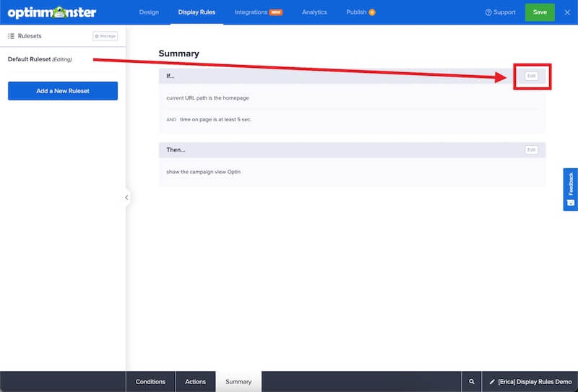Open Support help link
578x392 pixels.
tap(500, 12)
